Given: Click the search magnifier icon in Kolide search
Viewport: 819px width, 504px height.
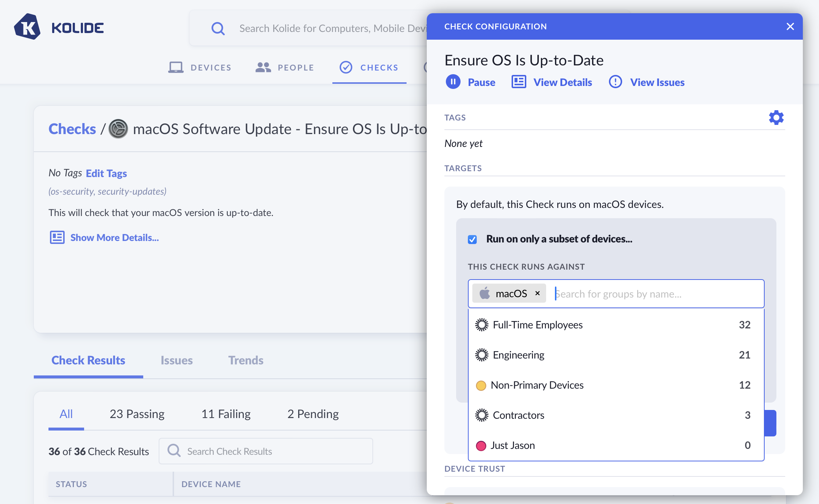Looking at the screenshot, I should coord(218,28).
